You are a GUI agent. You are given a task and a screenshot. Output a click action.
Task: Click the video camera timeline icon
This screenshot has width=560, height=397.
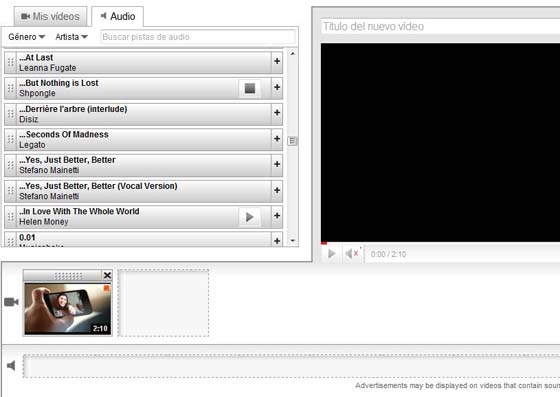pos(11,302)
